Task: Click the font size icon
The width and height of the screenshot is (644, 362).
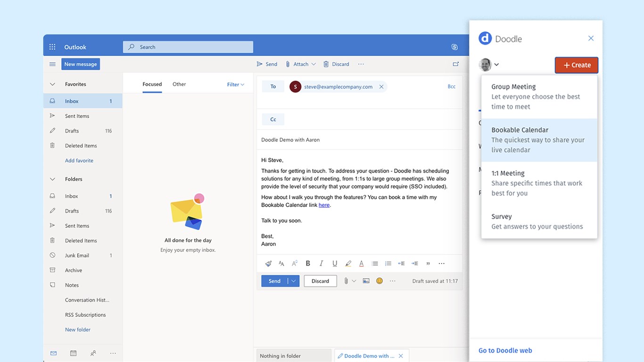Action: tap(281, 263)
